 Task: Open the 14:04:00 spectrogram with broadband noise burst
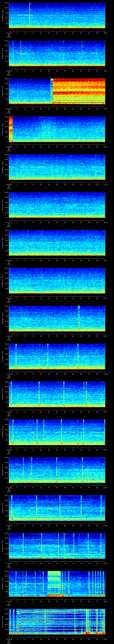click(x=57, y=91)
